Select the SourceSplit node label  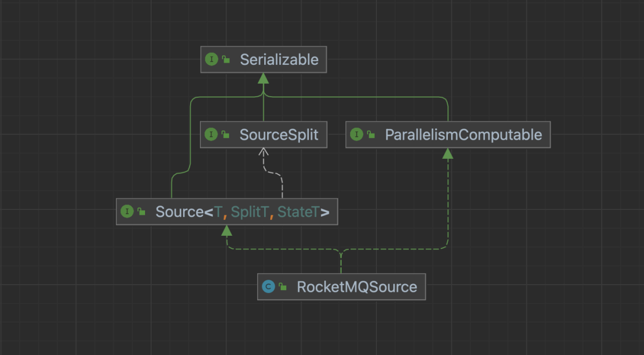[x=279, y=135]
